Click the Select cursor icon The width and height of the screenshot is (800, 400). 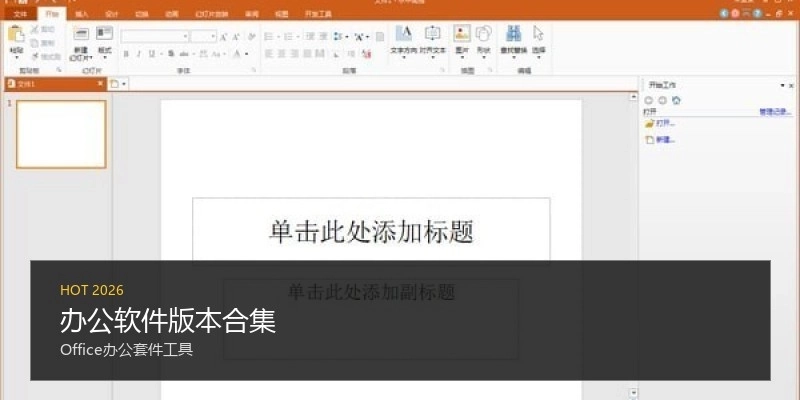(x=538, y=34)
